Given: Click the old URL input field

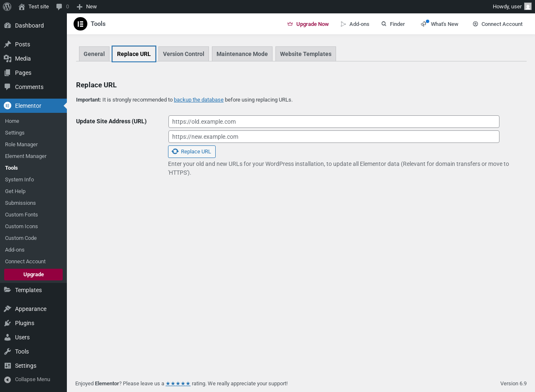Looking at the screenshot, I should [x=334, y=122].
